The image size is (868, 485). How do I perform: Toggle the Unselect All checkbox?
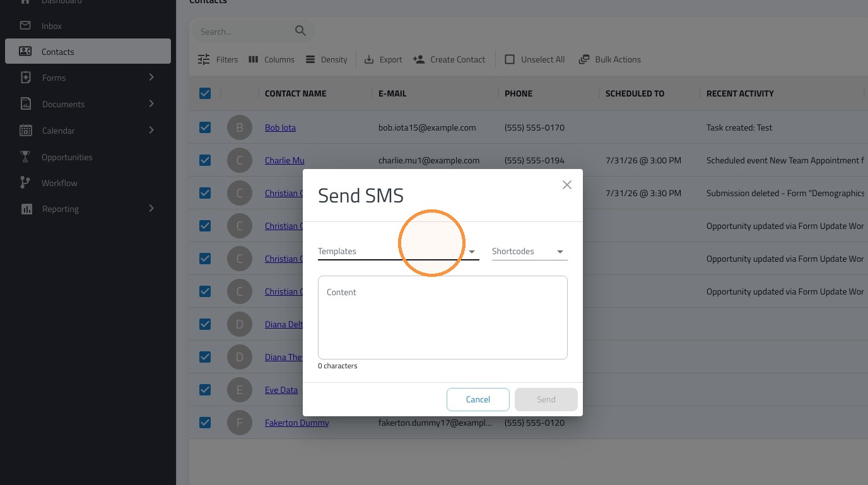510,59
